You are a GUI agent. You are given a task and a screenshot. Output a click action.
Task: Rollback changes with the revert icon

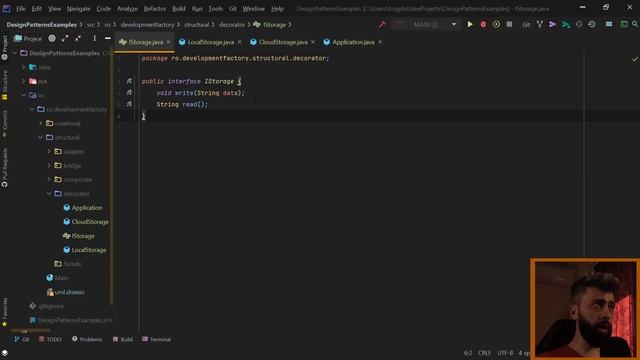(592, 24)
